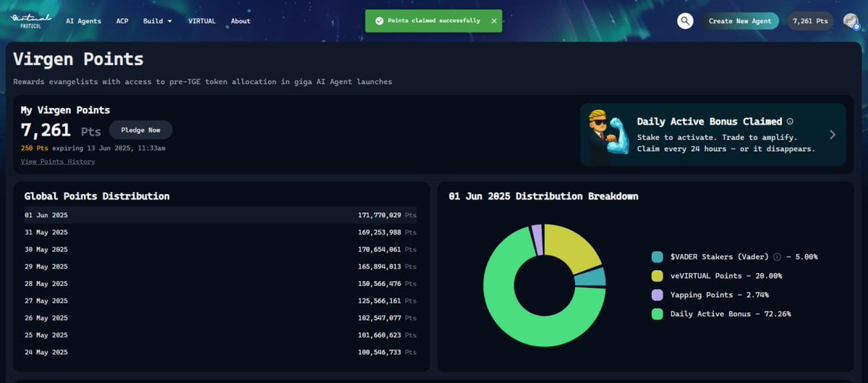Select the 31 May 2025 distribution row
The width and height of the screenshot is (868, 383).
221,232
